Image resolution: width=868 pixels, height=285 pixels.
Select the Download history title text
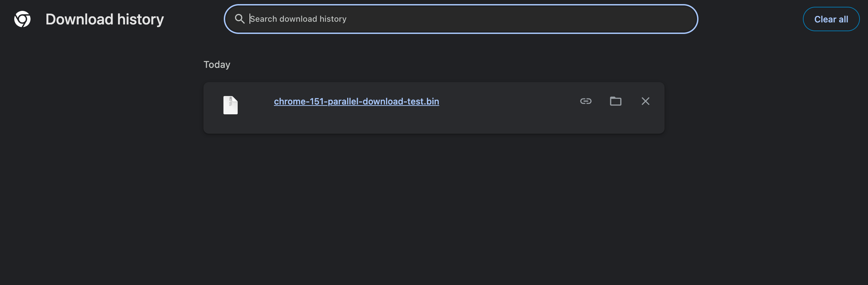105,19
